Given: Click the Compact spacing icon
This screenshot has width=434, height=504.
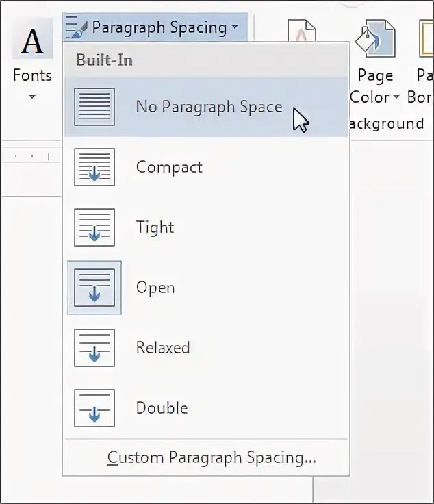Looking at the screenshot, I should coord(94,167).
